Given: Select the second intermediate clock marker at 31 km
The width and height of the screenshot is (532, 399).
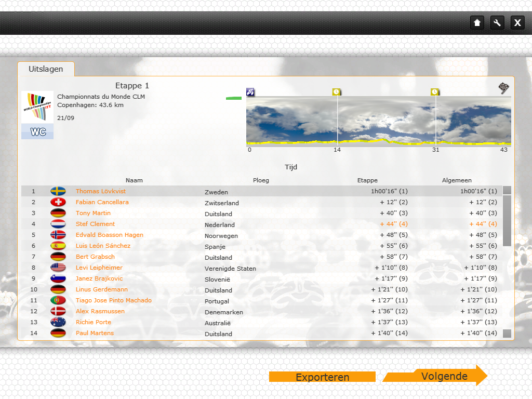Looking at the screenshot, I should 435,92.
